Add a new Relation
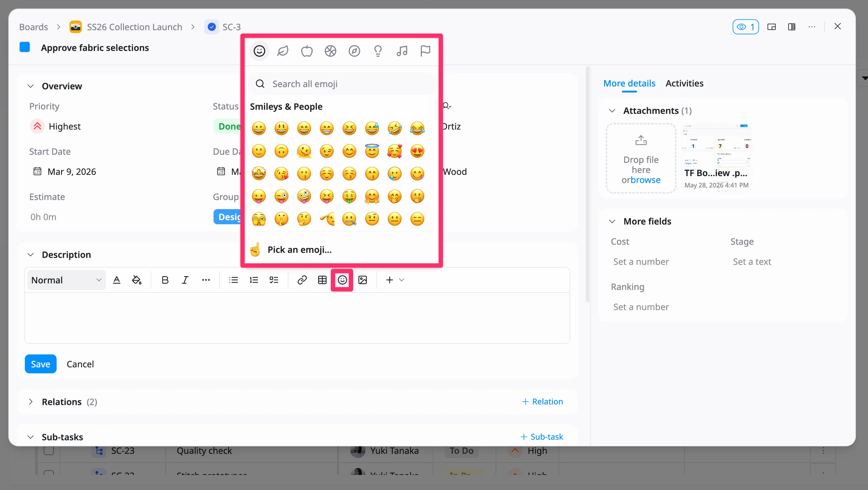Image resolution: width=868 pixels, height=490 pixels. [x=542, y=402]
